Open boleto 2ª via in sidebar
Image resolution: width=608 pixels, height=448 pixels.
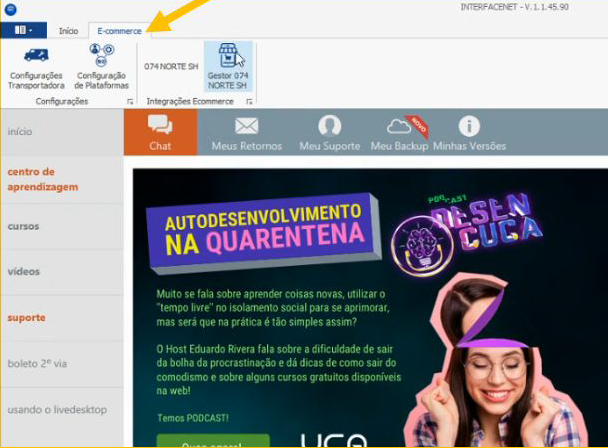pyautogui.click(x=37, y=364)
